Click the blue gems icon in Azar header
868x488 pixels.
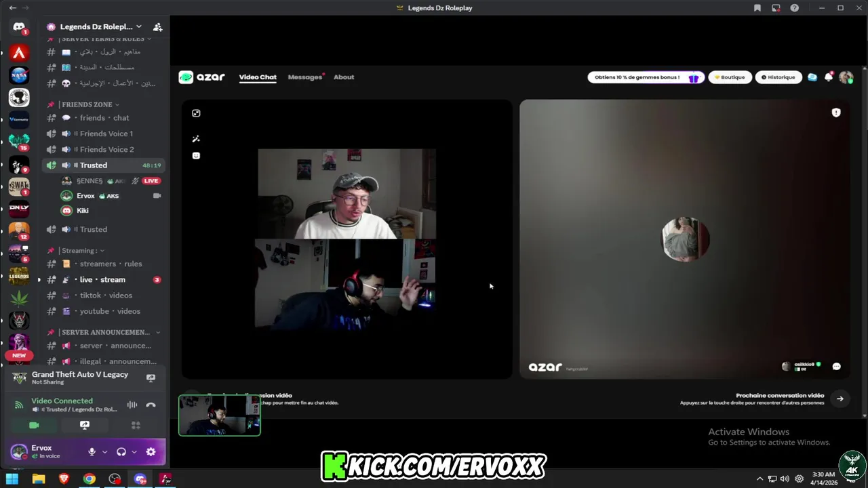[x=812, y=77]
